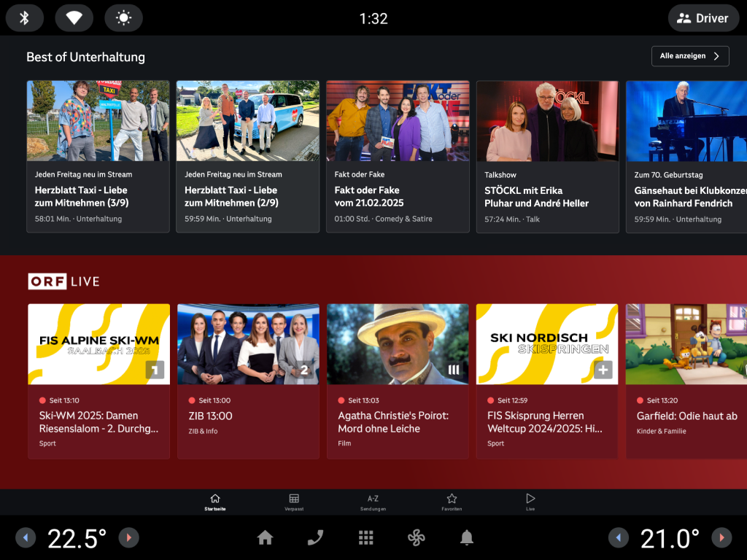Screen dimensions: 747x560
Task: Play Fakt oder Fake vom 21.02.2025
Action: pos(398,156)
